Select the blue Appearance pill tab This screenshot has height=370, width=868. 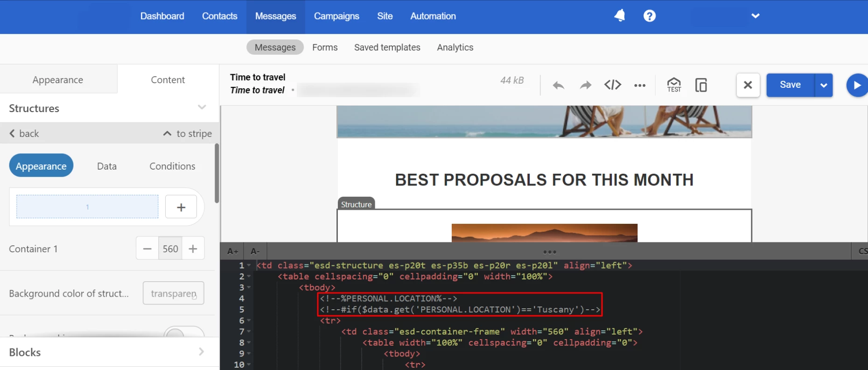pyautogui.click(x=41, y=166)
